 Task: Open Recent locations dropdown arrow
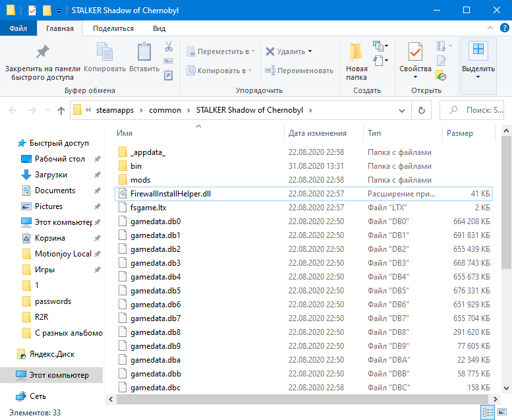point(47,110)
